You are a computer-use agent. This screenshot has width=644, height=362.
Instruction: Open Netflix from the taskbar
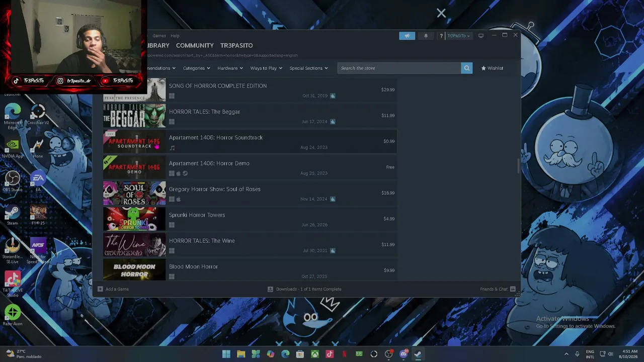344,354
